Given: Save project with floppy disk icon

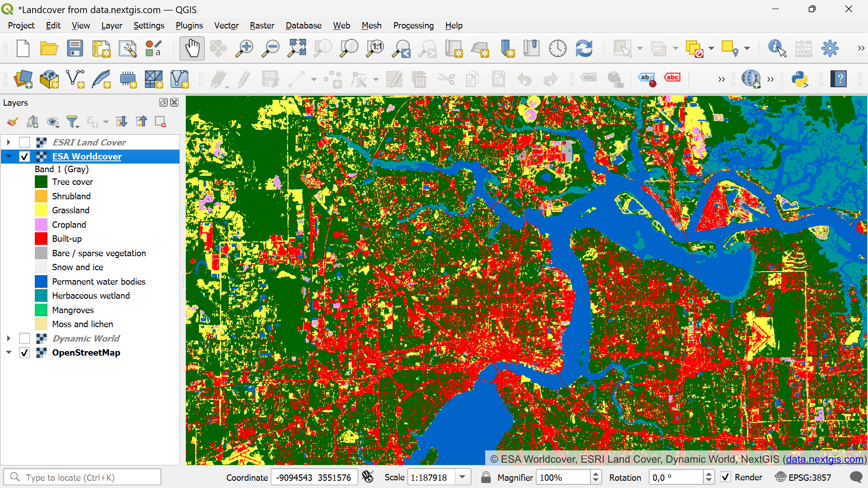Looking at the screenshot, I should pos(75,48).
